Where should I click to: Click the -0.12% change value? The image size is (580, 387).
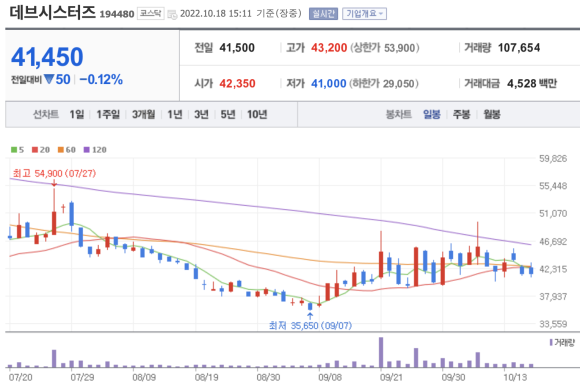point(101,80)
